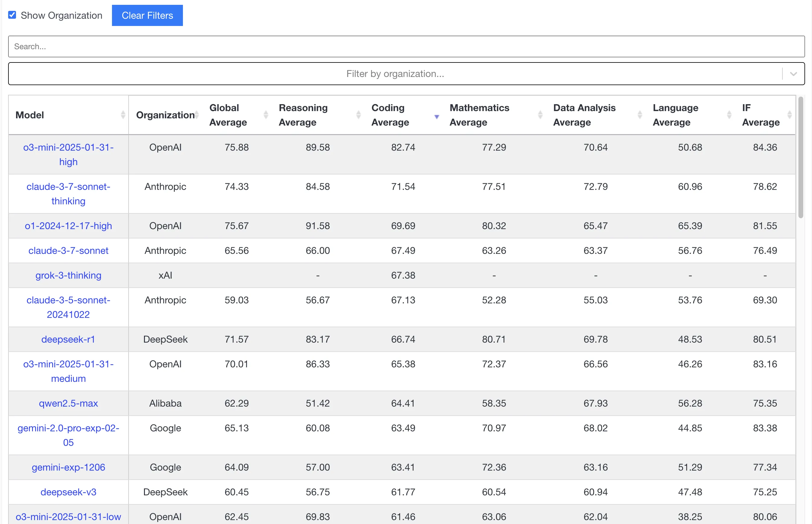This screenshot has height=524, width=812.
Task: Open claude-3-7-sonnet model link
Action: (x=69, y=251)
